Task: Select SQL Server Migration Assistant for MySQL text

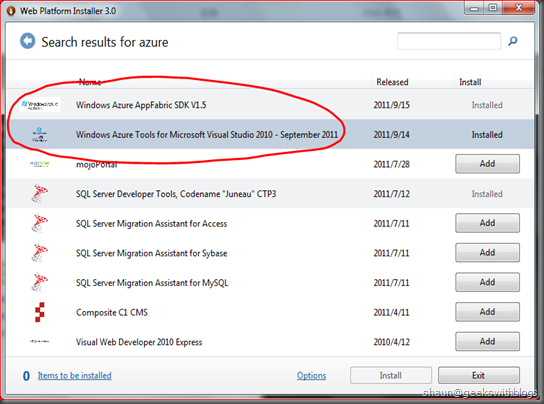Action: pos(152,283)
